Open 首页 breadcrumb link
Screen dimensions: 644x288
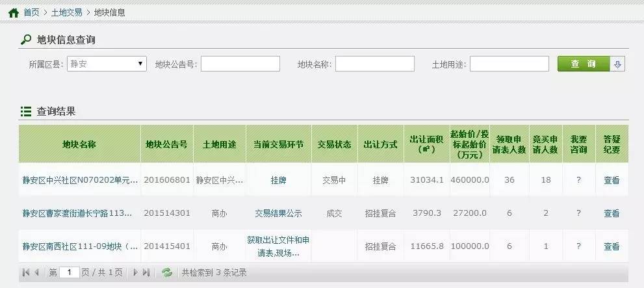tap(31, 13)
